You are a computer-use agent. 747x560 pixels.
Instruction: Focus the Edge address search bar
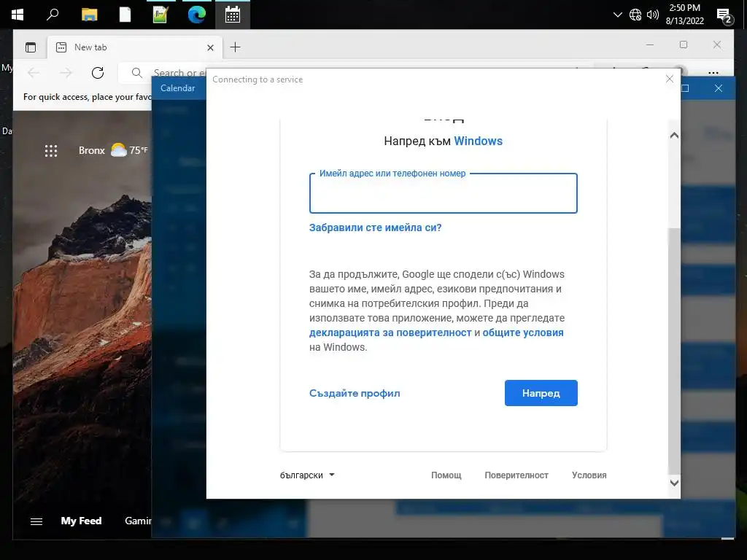coord(162,73)
